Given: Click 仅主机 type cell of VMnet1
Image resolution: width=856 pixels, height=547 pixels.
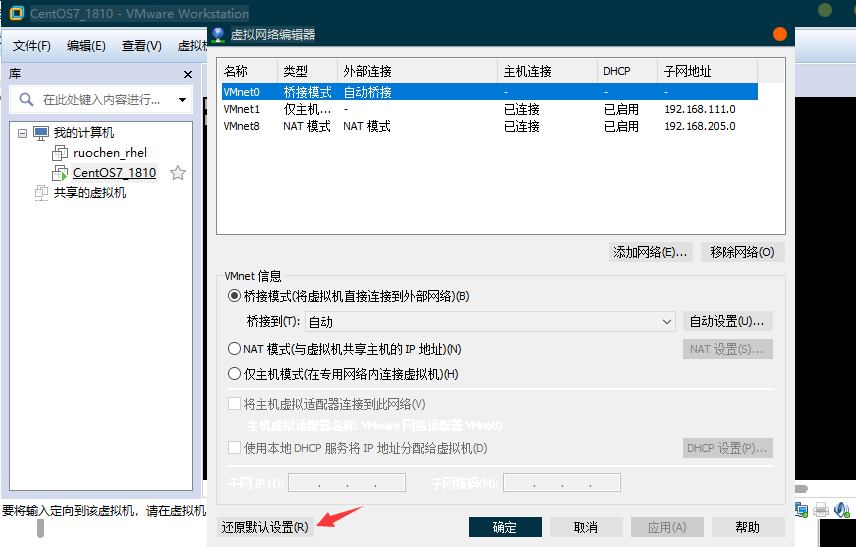Looking at the screenshot, I should (x=307, y=109).
